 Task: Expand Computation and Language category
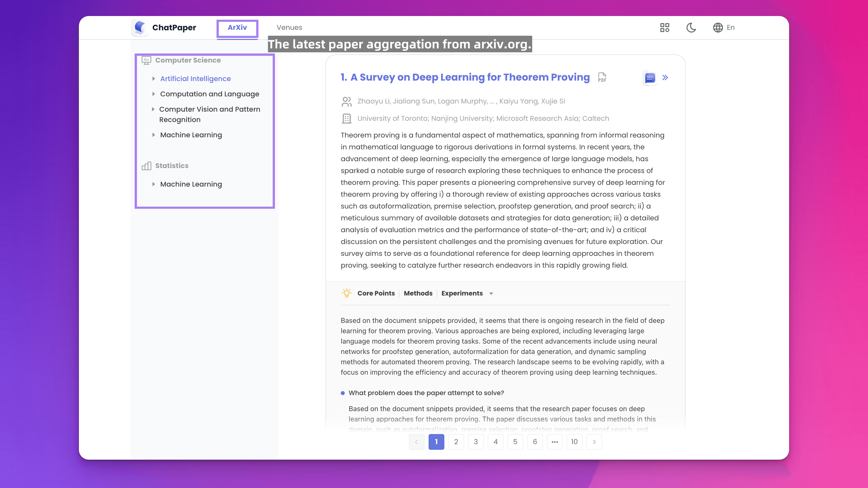click(x=154, y=94)
